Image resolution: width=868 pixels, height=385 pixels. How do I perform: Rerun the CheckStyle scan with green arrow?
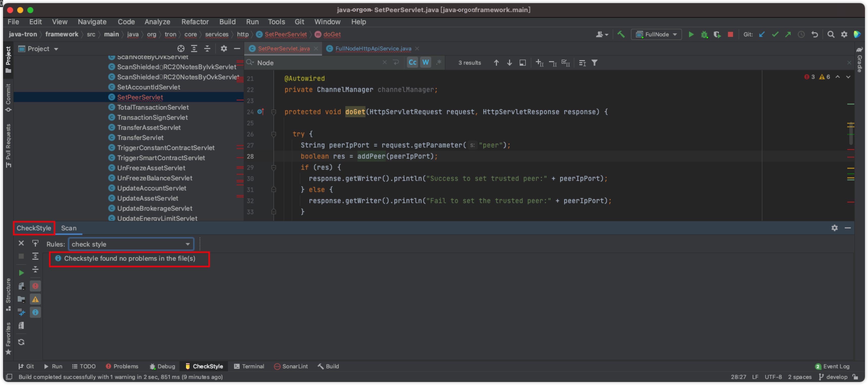click(x=21, y=273)
